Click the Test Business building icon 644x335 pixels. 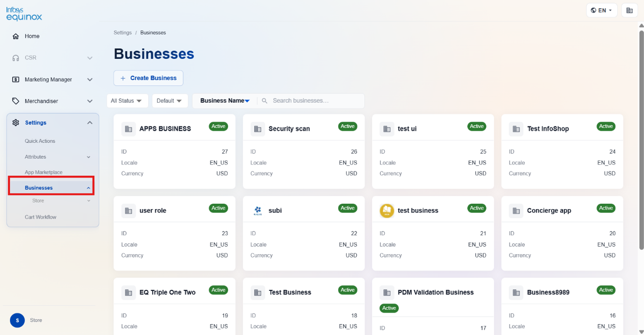257,293
